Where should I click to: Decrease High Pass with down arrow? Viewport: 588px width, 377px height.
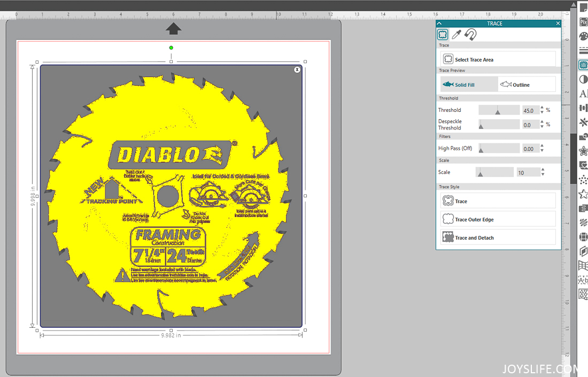(x=542, y=150)
